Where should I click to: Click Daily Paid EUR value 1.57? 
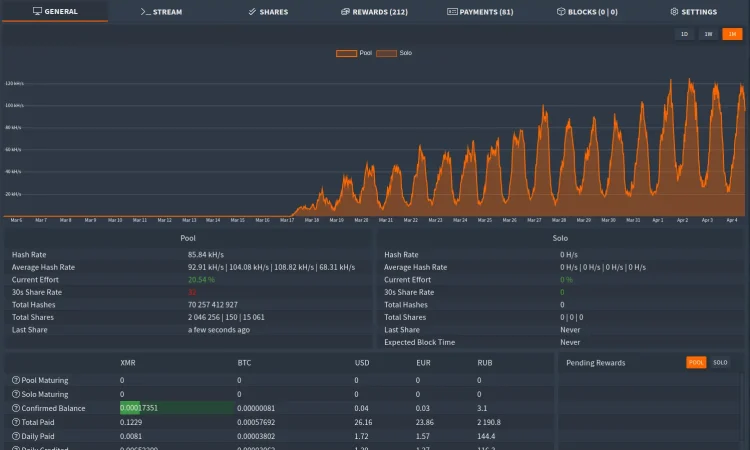click(422, 436)
